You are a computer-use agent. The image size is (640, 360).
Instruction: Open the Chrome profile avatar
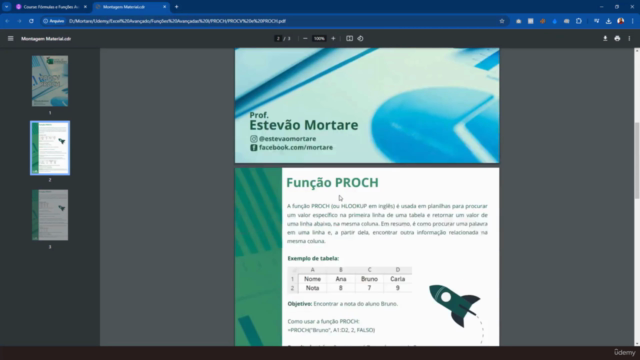(620, 21)
